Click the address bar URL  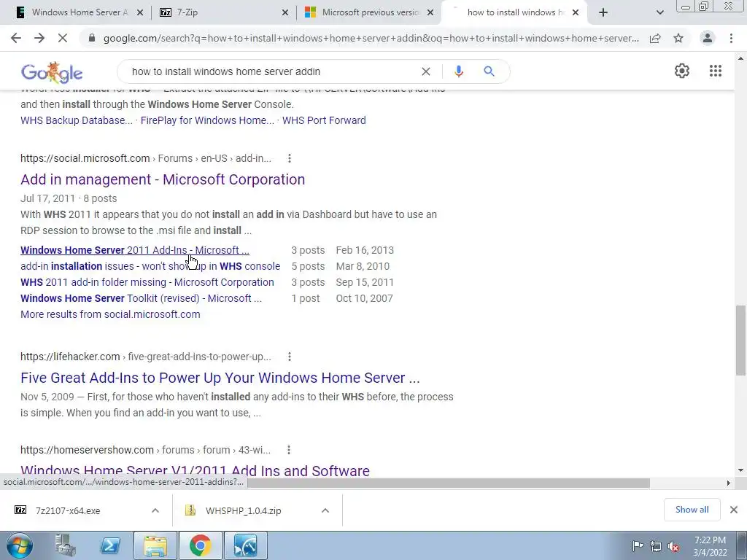click(x=371, y=38)
